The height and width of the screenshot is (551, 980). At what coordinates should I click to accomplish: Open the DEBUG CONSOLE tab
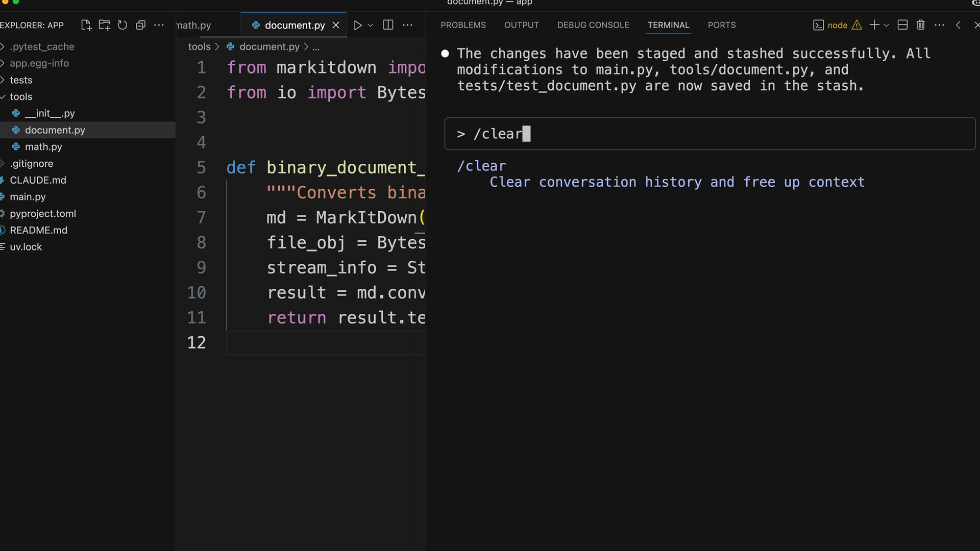pyautogui.click(x=593, y=25)
